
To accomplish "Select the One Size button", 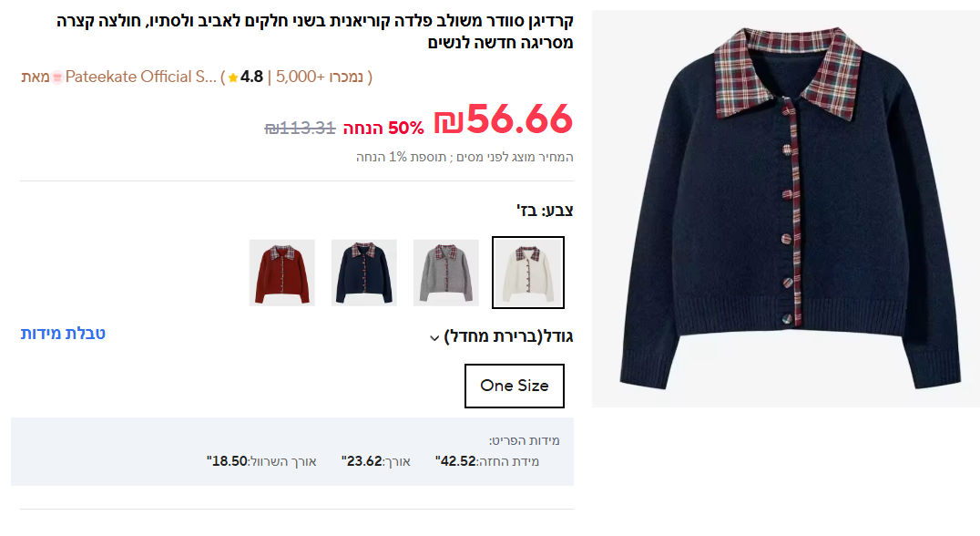I will (515, 386).
